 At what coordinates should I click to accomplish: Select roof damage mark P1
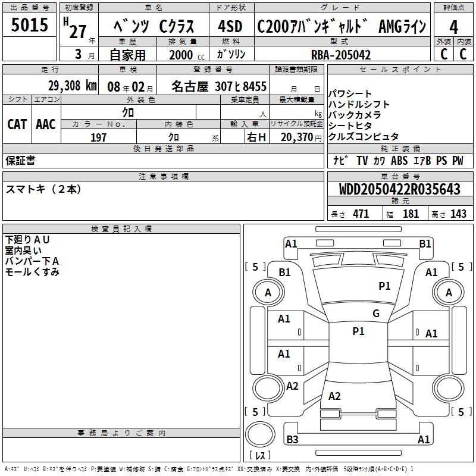(359, 331)
